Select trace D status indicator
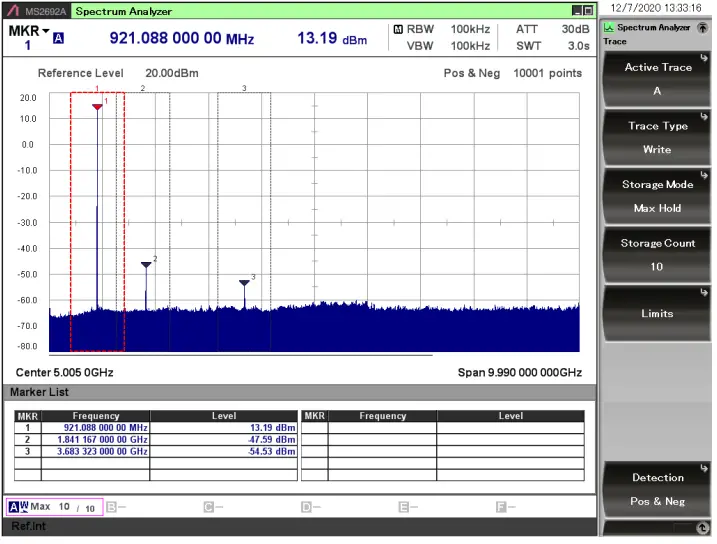The image size is (717, 544). tap(310, 507)
